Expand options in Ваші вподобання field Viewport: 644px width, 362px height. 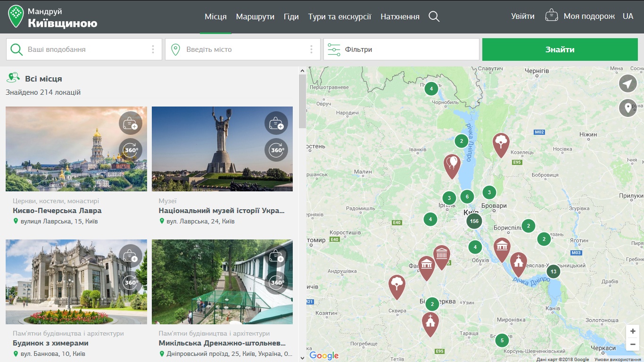pyautogui.click(x=153, y=49)
